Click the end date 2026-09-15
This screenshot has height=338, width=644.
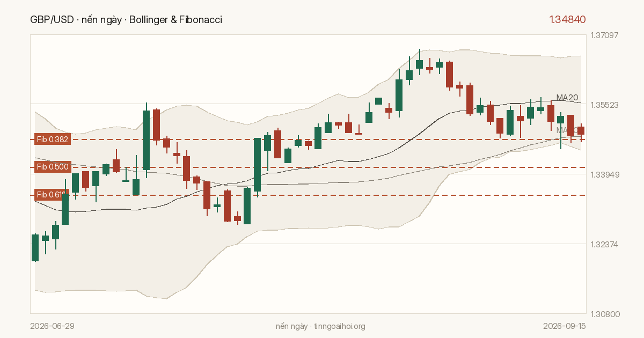coord(564,326)
